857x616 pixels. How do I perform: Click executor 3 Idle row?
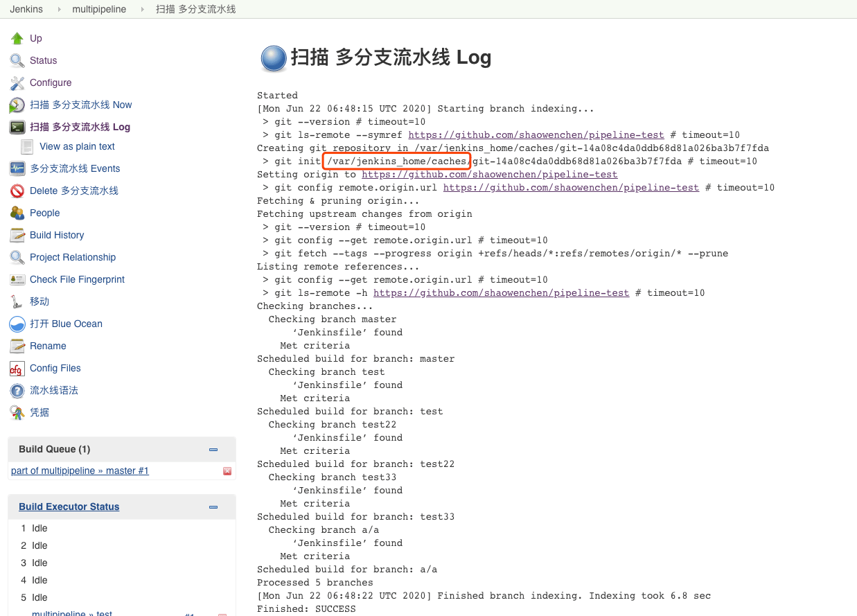121,563
